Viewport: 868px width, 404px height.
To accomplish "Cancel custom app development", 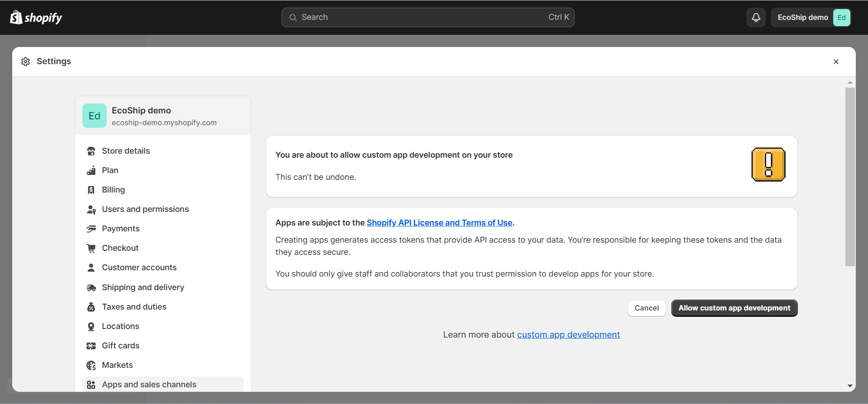I will (x=646, y=308).
